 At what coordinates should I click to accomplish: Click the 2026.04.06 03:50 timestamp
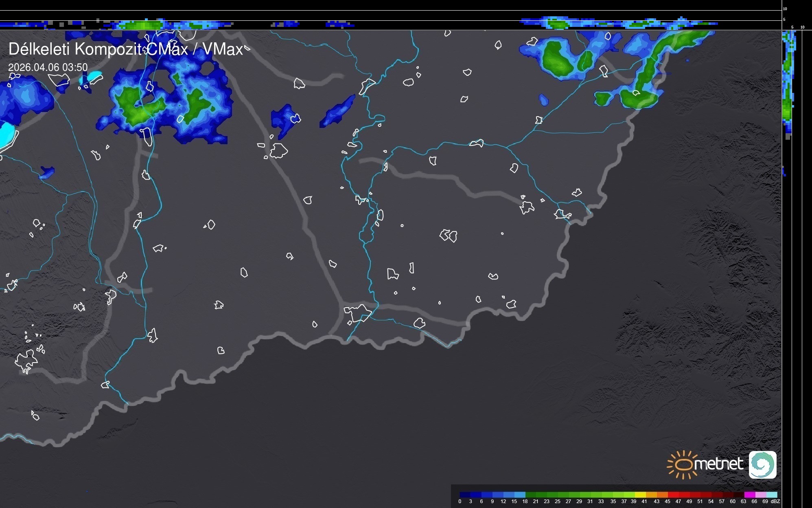(48, 67)
